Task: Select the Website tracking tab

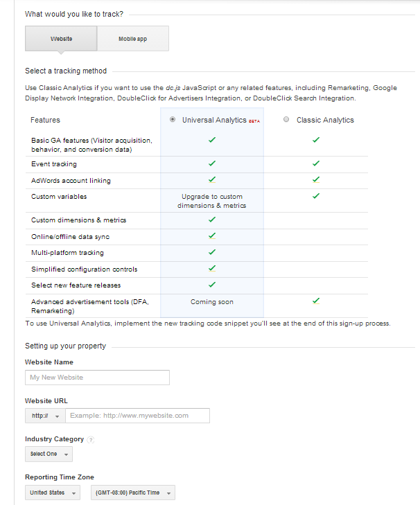Action: 61,39
